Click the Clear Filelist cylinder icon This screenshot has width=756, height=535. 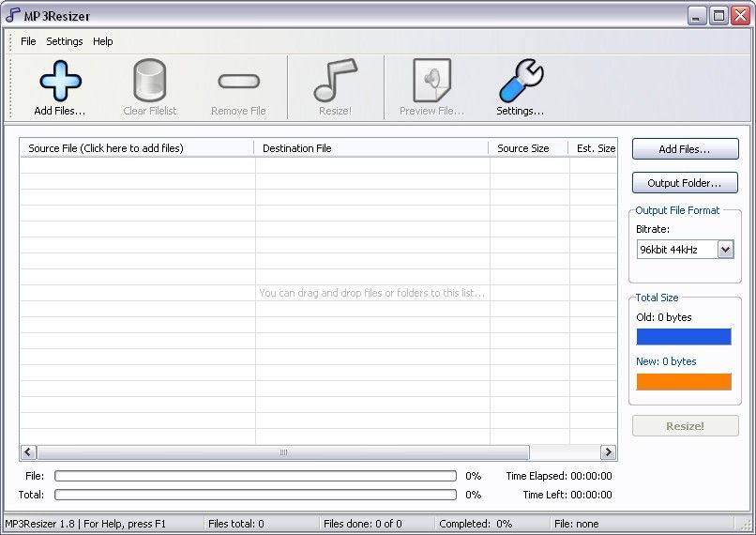pos(149,81)
